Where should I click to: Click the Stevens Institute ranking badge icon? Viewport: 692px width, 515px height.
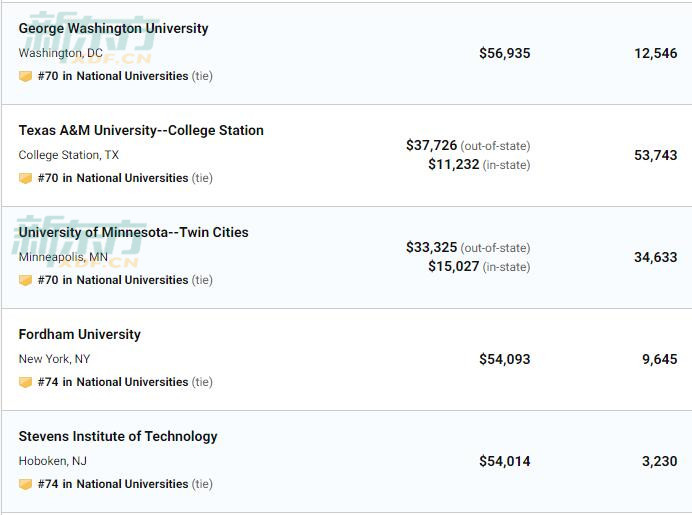(x=25, y=484)
